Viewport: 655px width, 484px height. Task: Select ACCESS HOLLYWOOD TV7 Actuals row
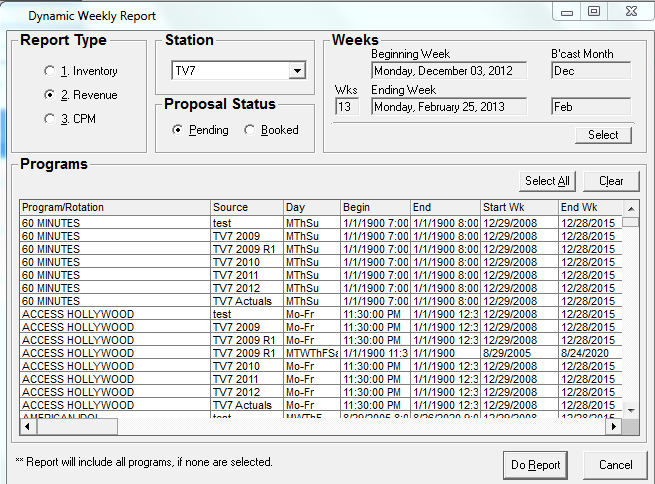point(115,405)
